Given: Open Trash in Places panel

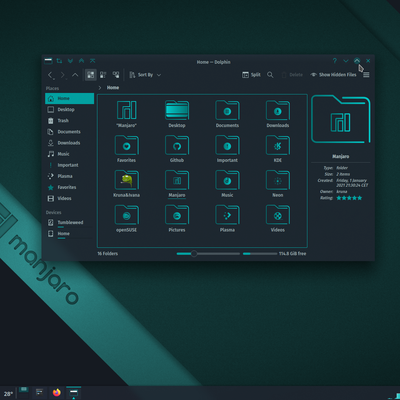Looking at the screenshot, I should click(x=69, y=121).
